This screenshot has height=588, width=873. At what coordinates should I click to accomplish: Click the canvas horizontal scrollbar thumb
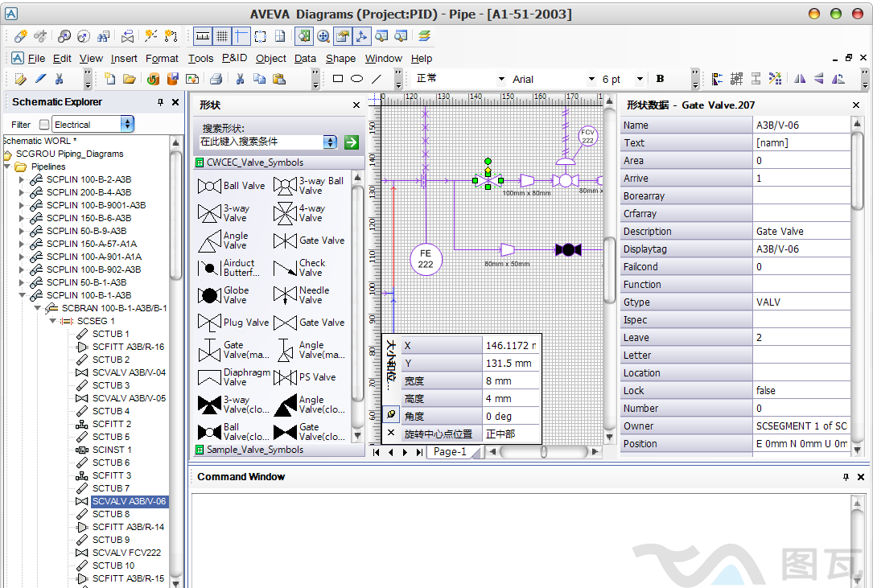click(x=544, y=451)
